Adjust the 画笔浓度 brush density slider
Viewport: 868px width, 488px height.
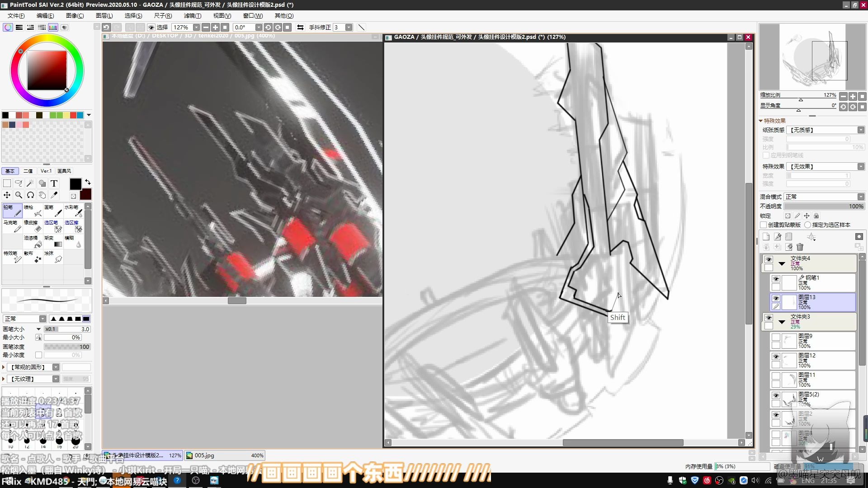point(67,347)
